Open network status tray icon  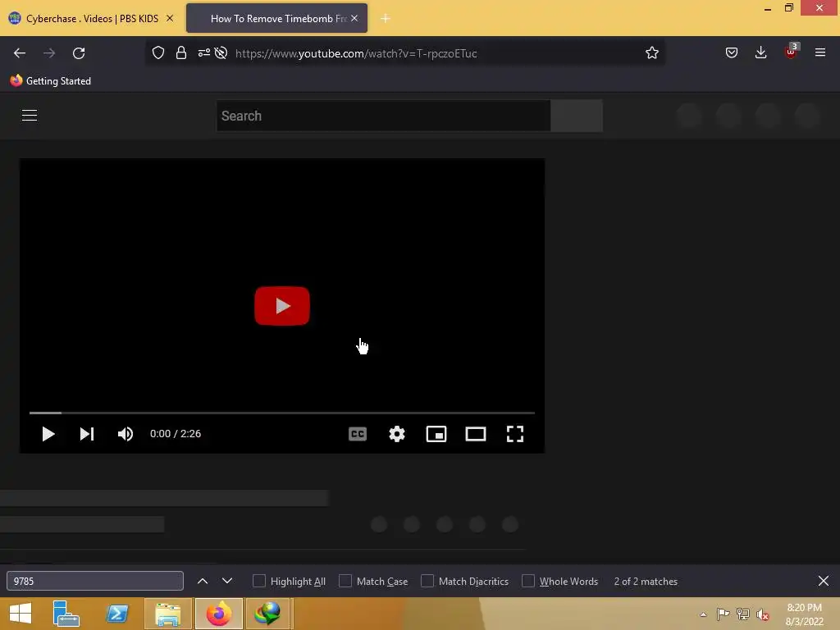pos(743,614)
